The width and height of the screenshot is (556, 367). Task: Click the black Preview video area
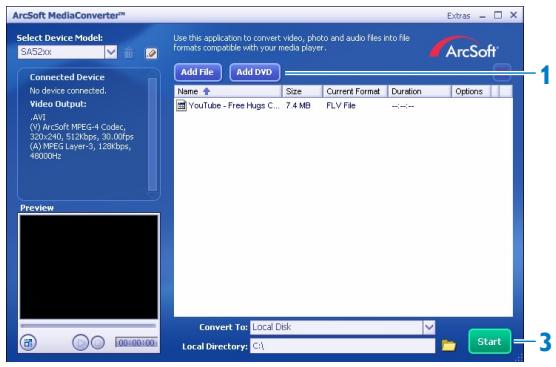point(89,267)
